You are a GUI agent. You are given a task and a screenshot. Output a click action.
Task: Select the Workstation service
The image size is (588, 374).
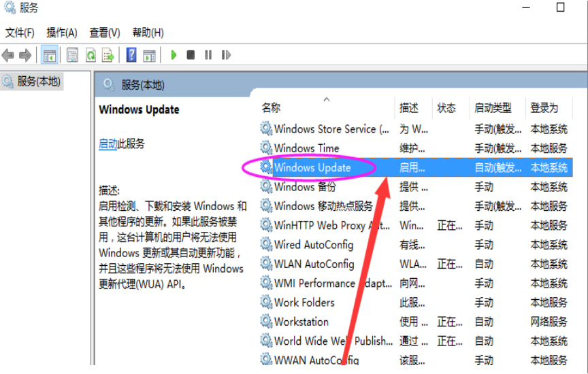(x=416, y=322)
